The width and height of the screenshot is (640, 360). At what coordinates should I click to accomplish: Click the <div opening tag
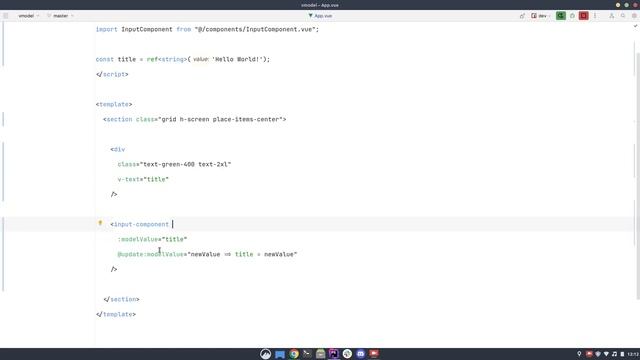click(118, 149)
